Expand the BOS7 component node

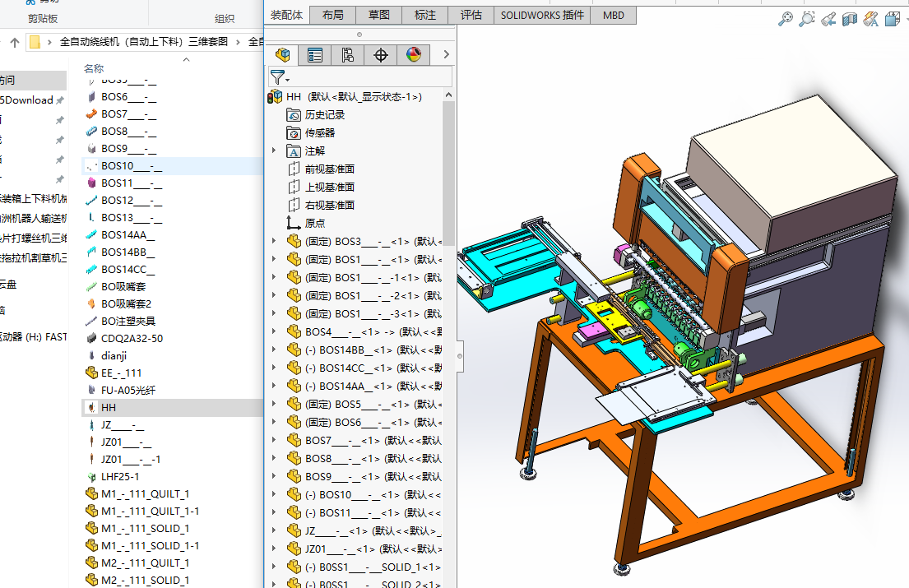[x=274, y=440]
